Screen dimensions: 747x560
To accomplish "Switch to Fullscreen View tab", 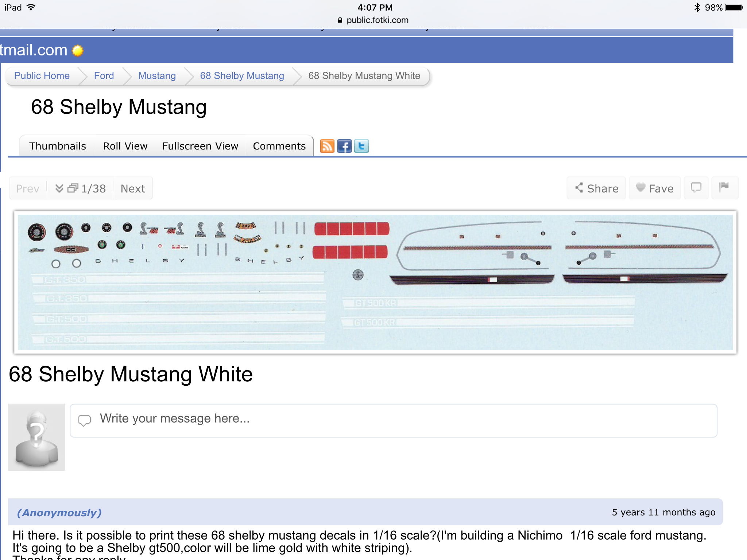I will [x=200, y=146].
